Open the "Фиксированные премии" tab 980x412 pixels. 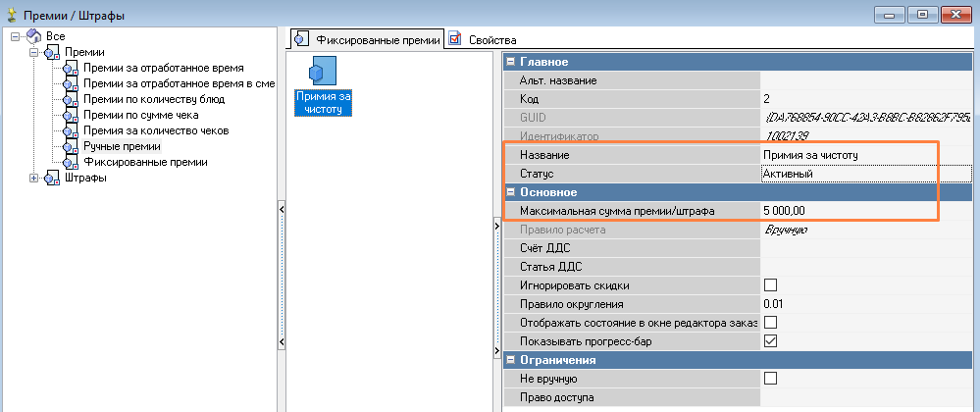pos(368,39)
